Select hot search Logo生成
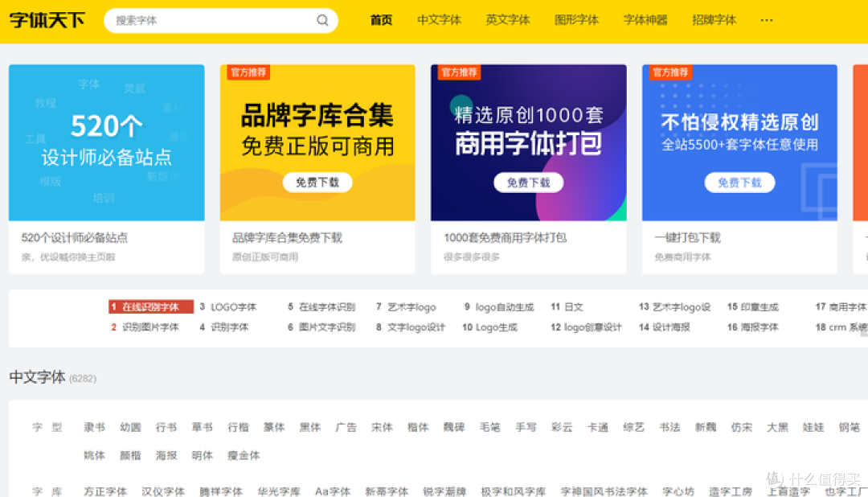Viewport: 868px width, 497px height. click(496, 327)
